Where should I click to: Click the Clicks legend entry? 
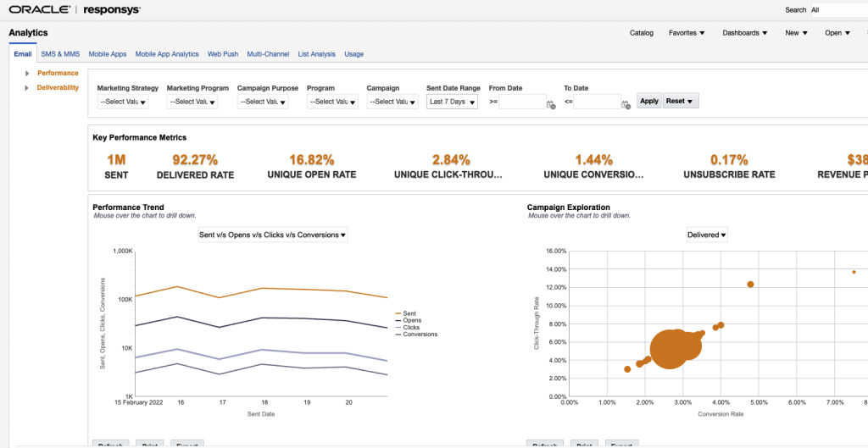click(x=407, y=328)
